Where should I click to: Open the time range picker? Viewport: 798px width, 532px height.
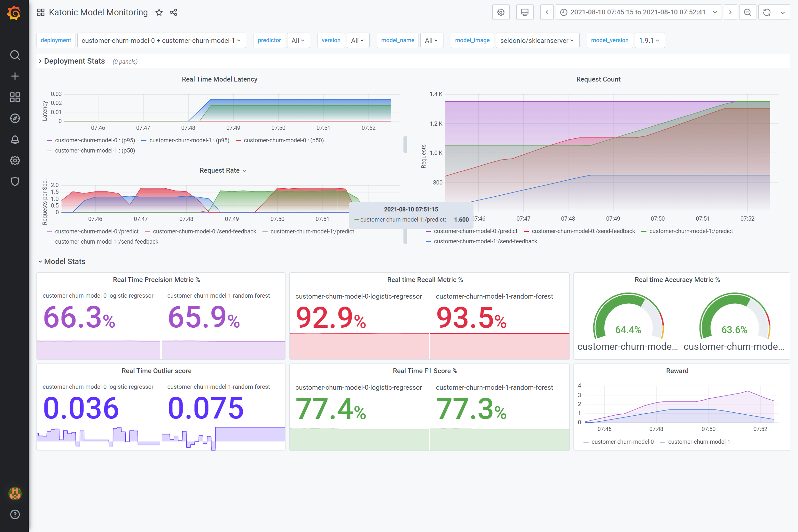[x=638, y=12]
